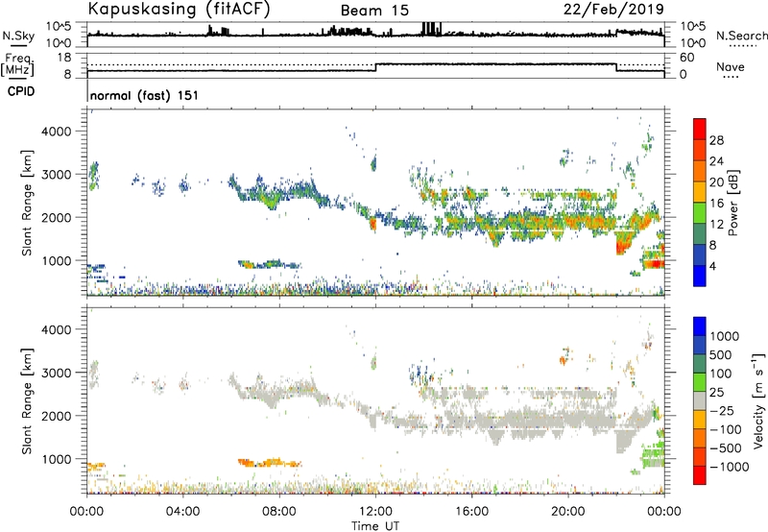Click the frequency step-down near 22:00
Screen dimensions: 768x532
[x=616, y=67]
